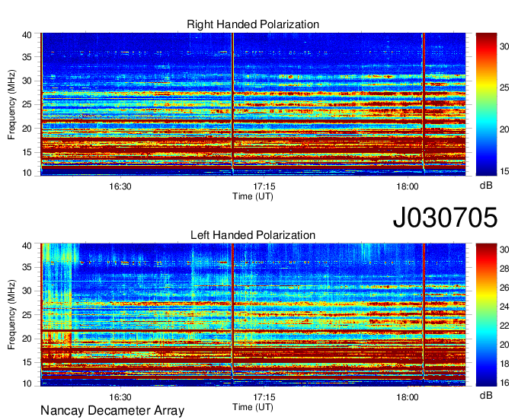Click the 20 dB mark on the top colorbar
This screenshot has height=420, width=518.
coord(504,129)
